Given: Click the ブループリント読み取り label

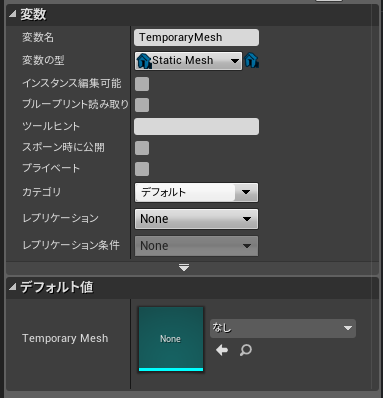Looking at the screenshot, I should tap(75, 104).
